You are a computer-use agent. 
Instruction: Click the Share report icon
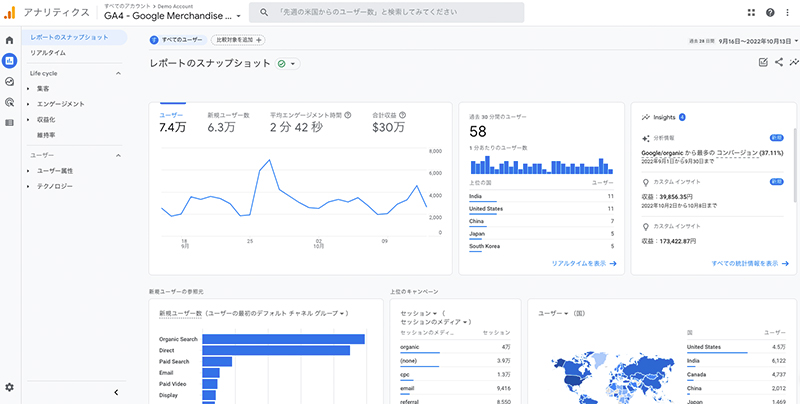click(x=779, y=62)
